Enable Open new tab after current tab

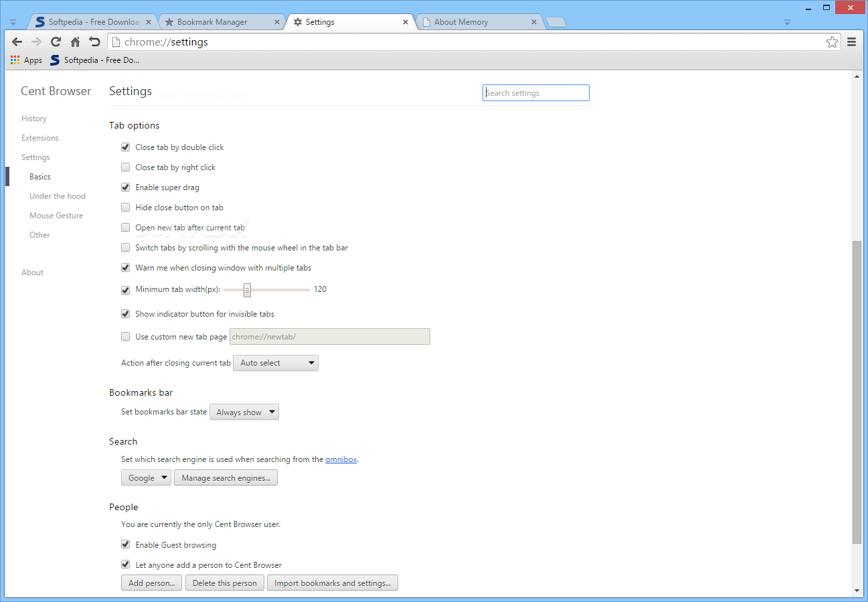[x=125, y=228]
